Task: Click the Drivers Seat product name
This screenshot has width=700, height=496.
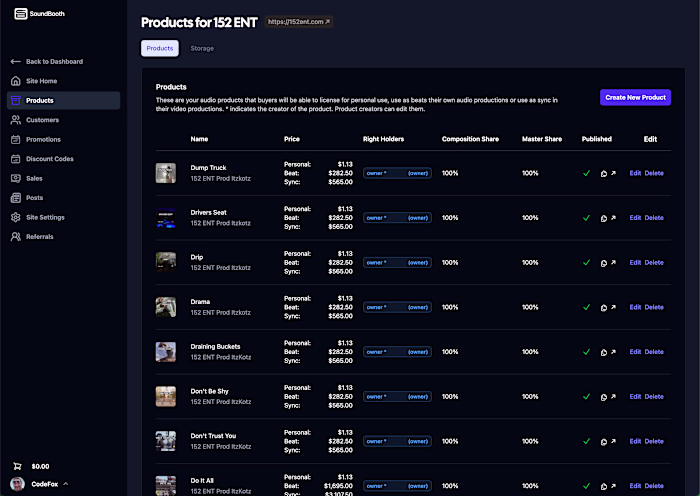Action: 208,213
